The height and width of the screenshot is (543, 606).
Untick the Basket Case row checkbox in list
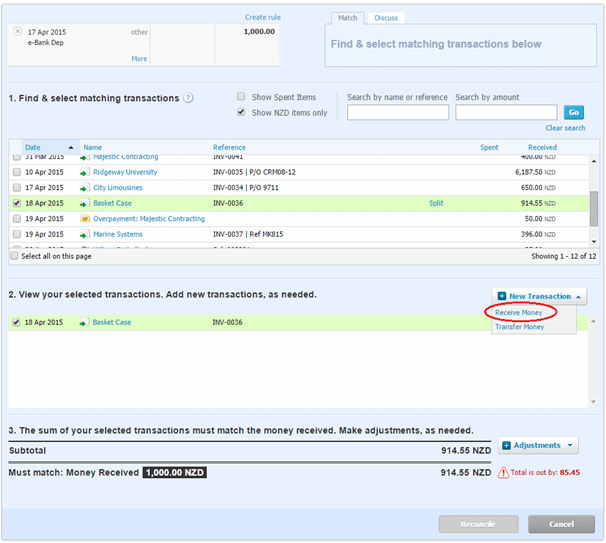click(17, 203)
